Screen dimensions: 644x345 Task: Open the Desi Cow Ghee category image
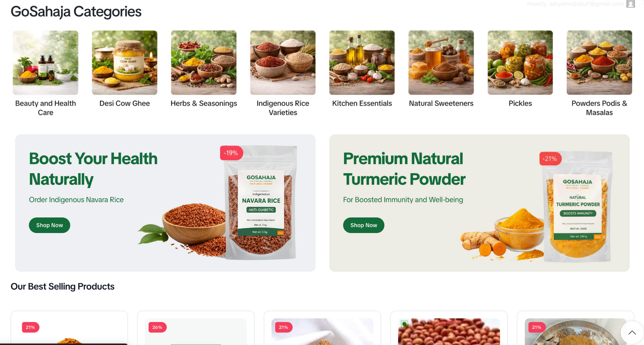pyautogui.click(x=124, y=63)
